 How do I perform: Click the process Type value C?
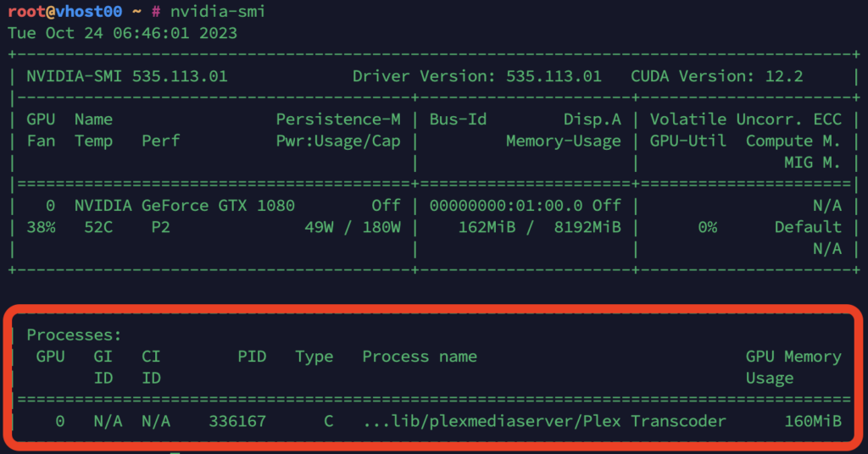[328, 421]
